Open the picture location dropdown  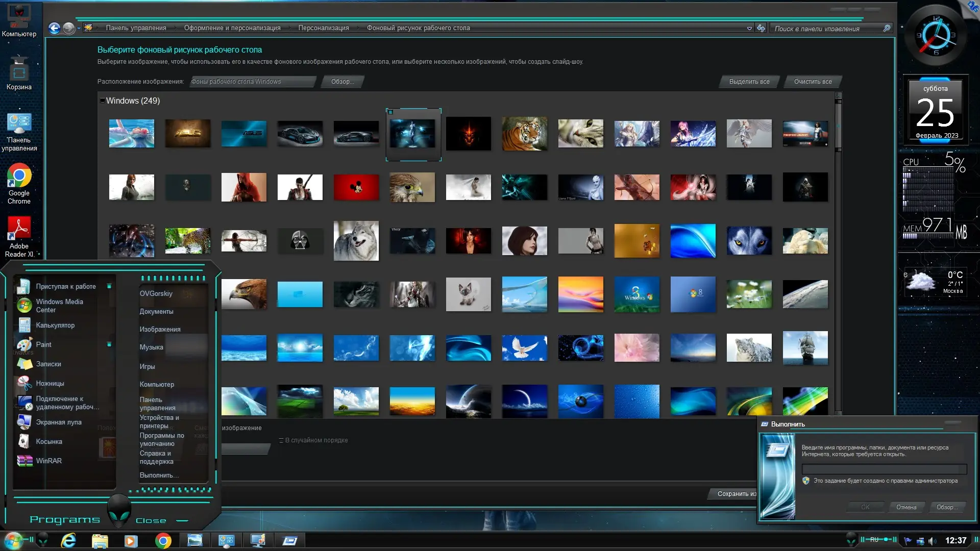(253, 82)
